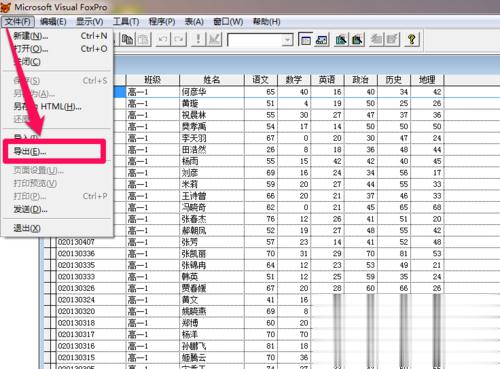
Task: Click 何彦华's 语文 score 65
Action: pyautogui.click(x=261, y=92)
